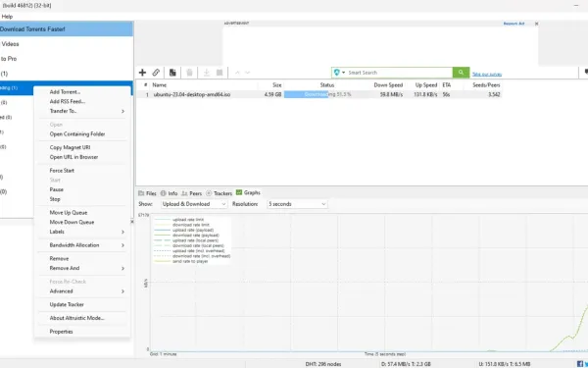Click the 59.8 MB/s down speed cell
Image resolution: width=588 pixels, height=368 pixels.
point(391,94)
